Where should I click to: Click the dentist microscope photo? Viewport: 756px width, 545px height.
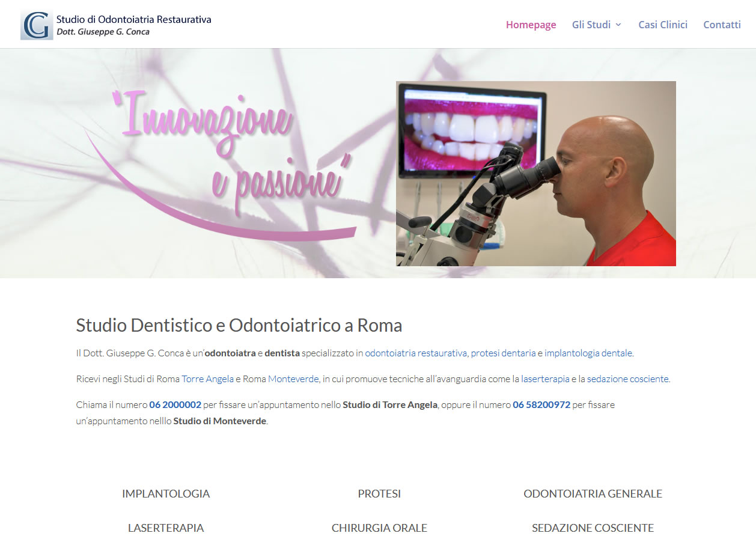536,174
